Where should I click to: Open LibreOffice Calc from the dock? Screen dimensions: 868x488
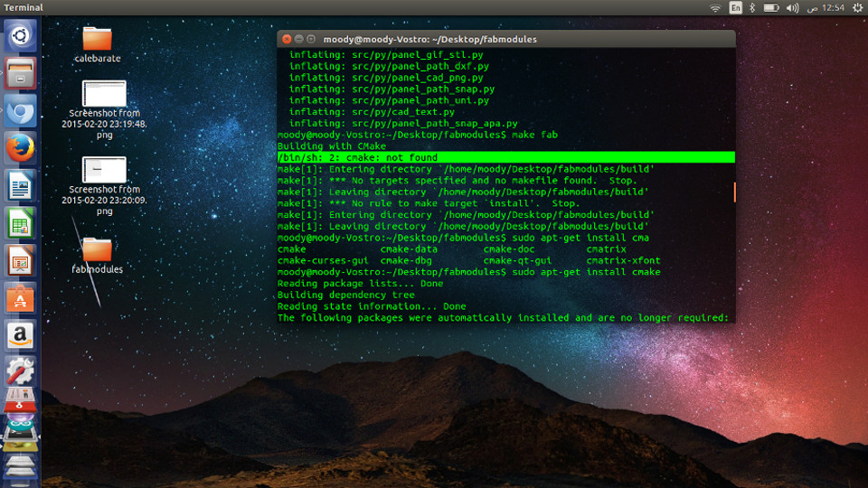pos(20,223)
